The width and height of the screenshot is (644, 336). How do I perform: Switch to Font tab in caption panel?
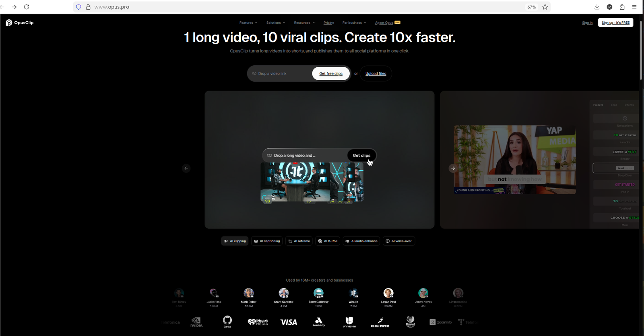coord(614,105)
